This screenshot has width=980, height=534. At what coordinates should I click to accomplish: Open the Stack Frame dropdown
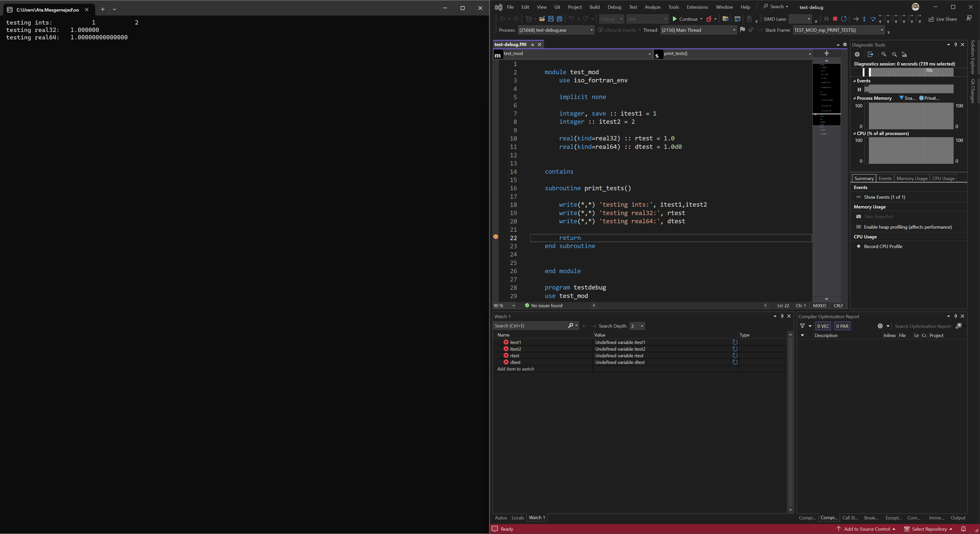(x=881, y=30)
